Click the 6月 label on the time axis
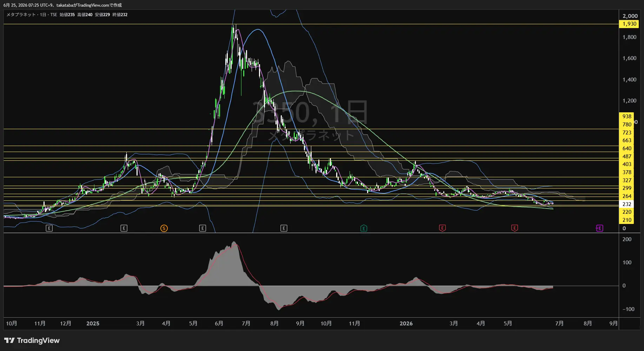Screen dimensions: 644x351 (x=219, y=324)
